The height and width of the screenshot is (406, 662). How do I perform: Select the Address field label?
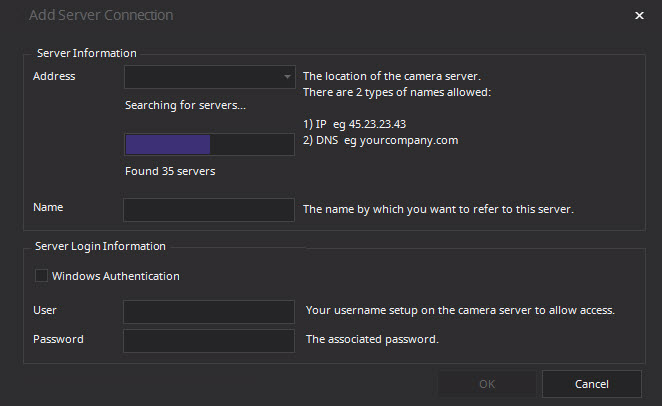(x=54, y=76)
